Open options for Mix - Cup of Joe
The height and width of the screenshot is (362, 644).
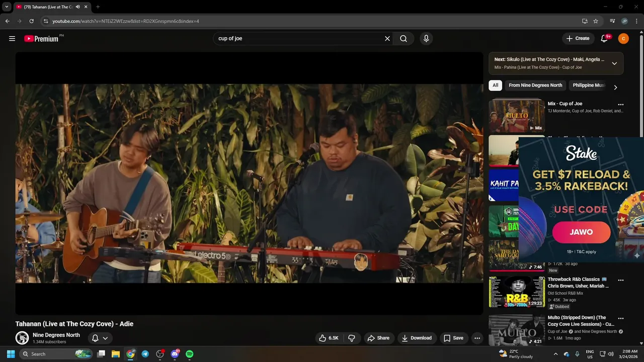coord(620,105)
